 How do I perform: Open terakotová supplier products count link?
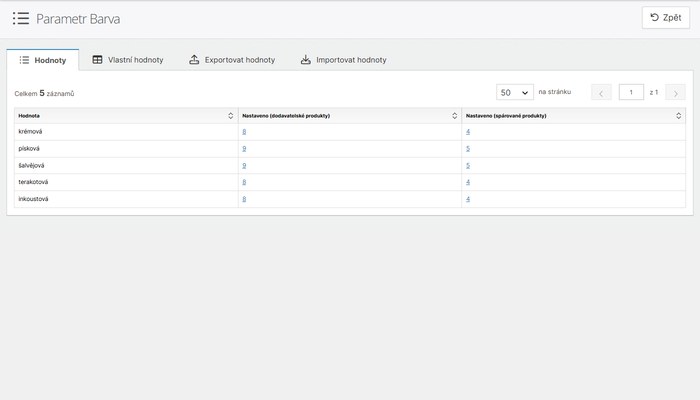(244, 182)
